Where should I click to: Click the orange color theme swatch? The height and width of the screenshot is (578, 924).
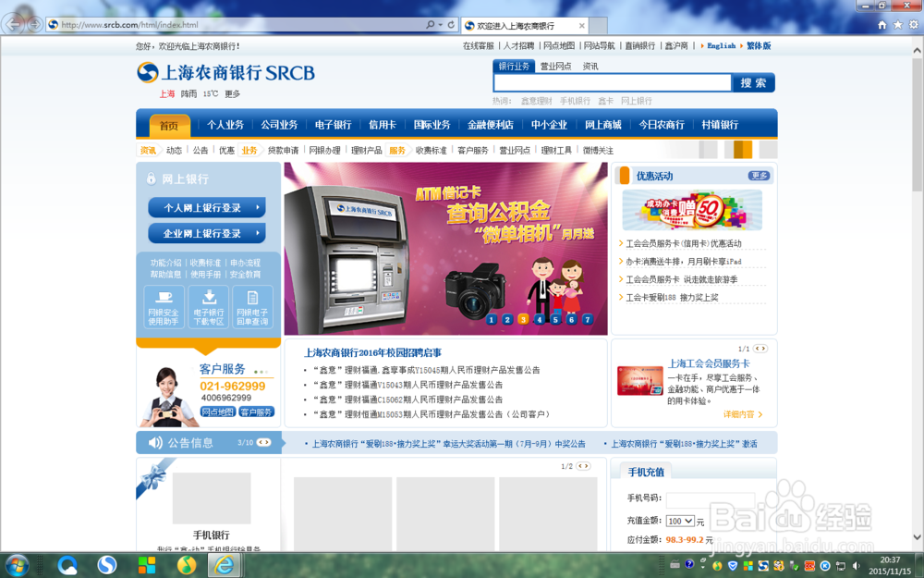(x=743, y=149)
